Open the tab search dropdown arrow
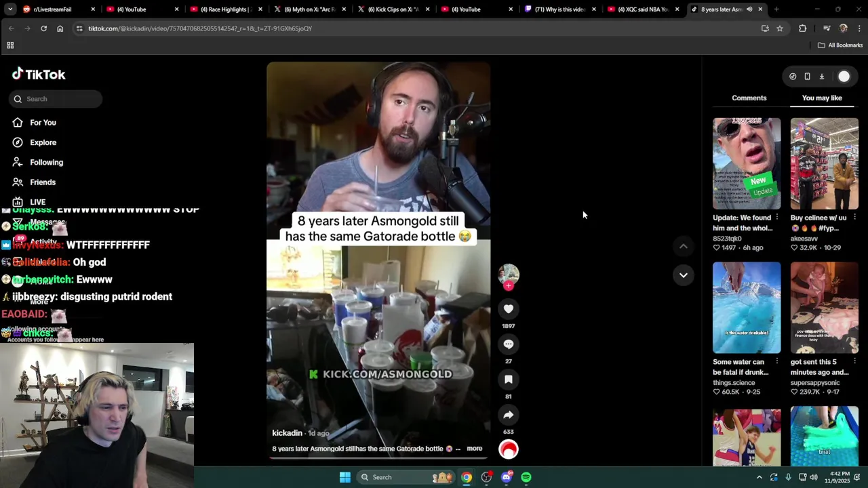The width and height of the screenshot is (868, 488). point(10,9)
